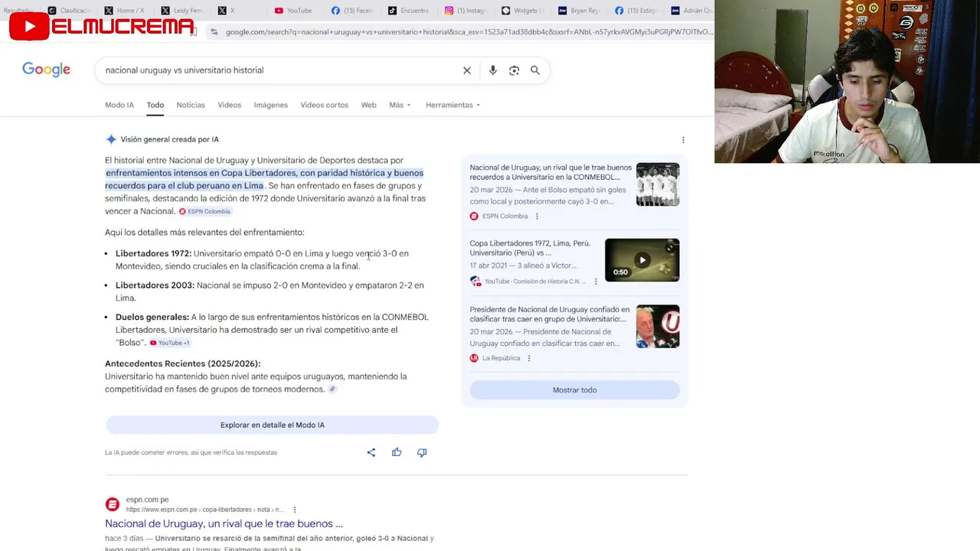Share the AI overview
Viewport: 980px width, 551px height.
[371, 452]
